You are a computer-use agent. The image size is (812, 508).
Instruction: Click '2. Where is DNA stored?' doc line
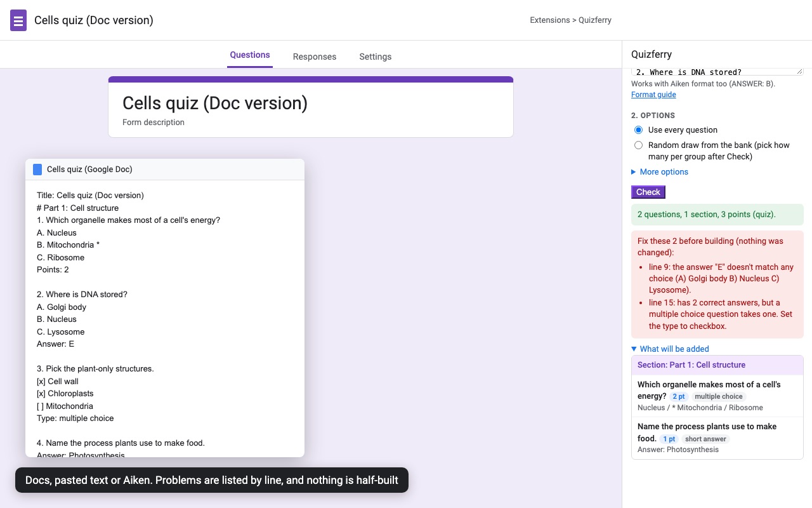tap(82, 295)
